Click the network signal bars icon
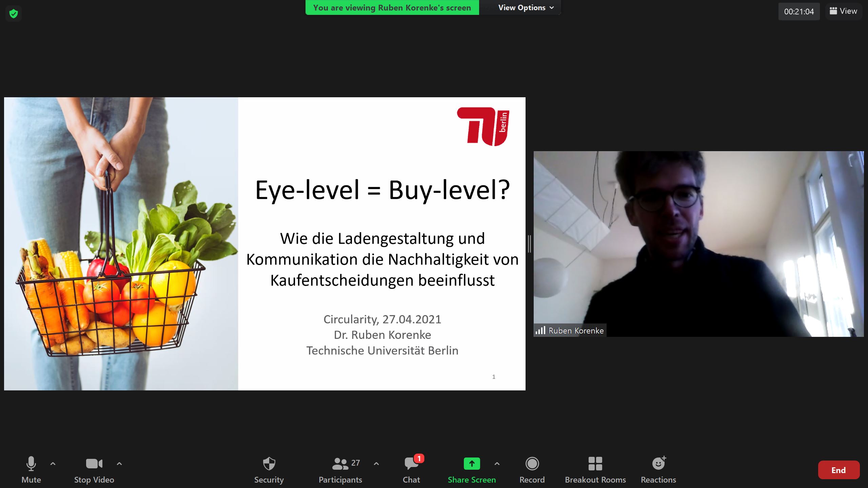Image resolution: width=868 pixels, height=488 pixels. pyautogui.click(x=540, y=330)
